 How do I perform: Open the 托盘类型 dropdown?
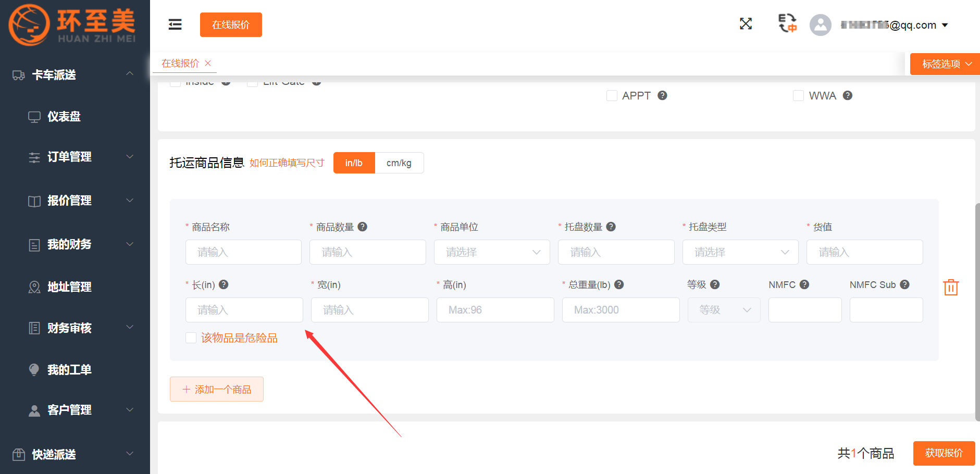pos(740,252)
